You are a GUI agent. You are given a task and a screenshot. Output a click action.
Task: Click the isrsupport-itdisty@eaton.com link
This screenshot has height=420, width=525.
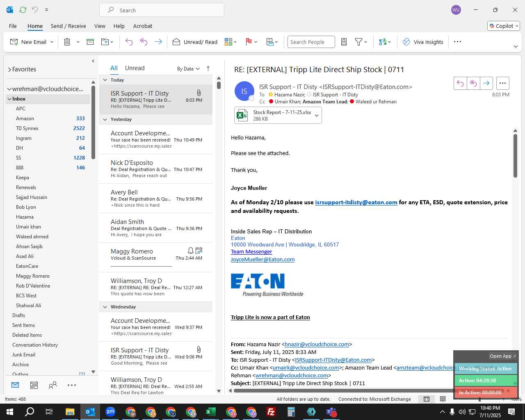point(356,202)
